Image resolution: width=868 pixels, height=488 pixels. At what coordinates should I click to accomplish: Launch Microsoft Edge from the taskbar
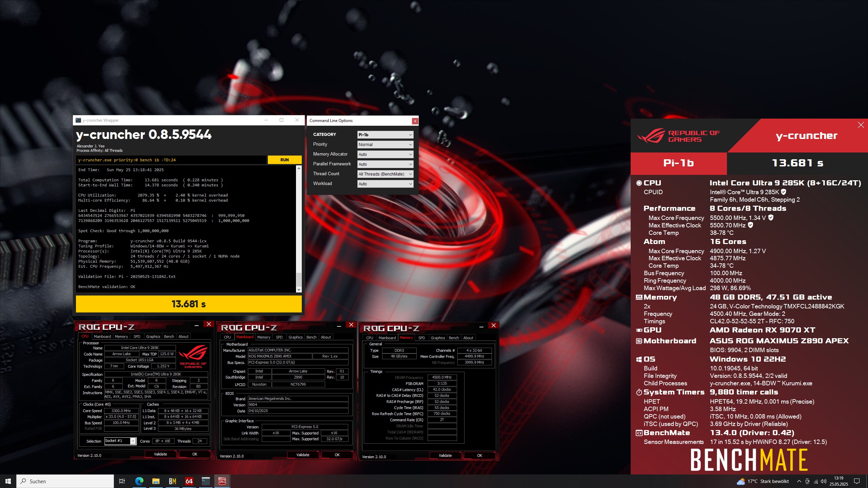(139, 481)
